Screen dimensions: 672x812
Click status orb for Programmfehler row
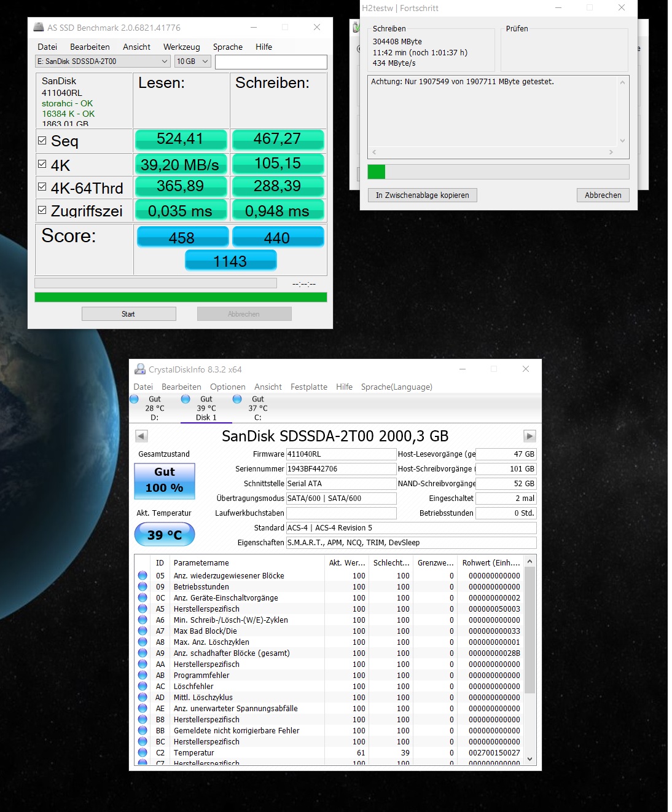point(143,675)
